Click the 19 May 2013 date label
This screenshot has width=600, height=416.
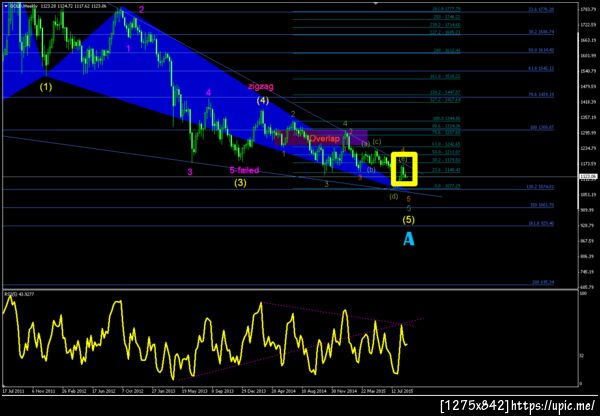(193, 392)
